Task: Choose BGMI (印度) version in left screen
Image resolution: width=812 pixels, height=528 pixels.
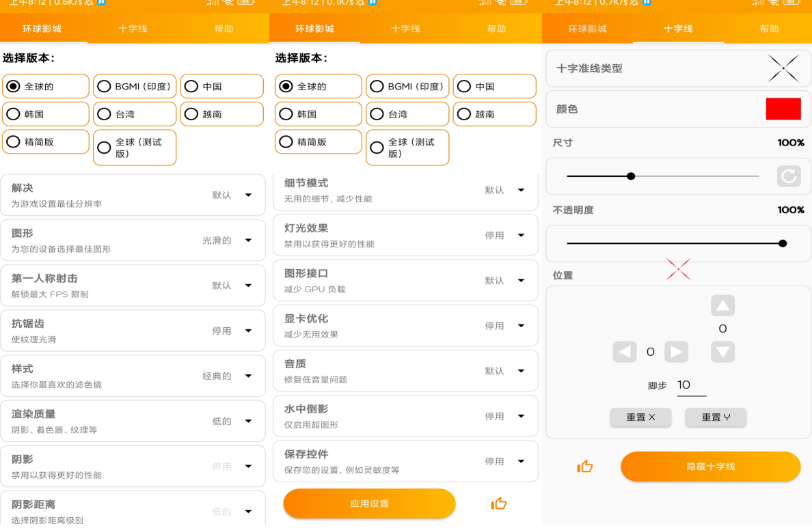Action: (x=135, y=86)
